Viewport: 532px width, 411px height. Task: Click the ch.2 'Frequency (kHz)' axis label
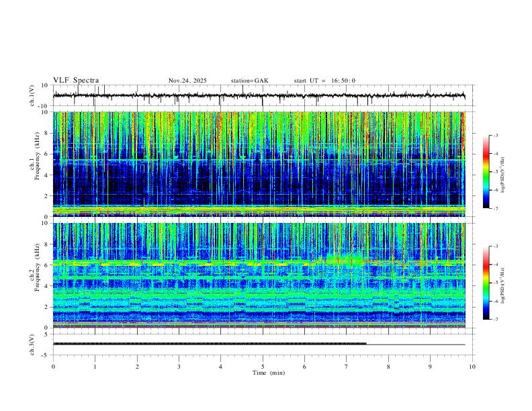click(38, 267)
